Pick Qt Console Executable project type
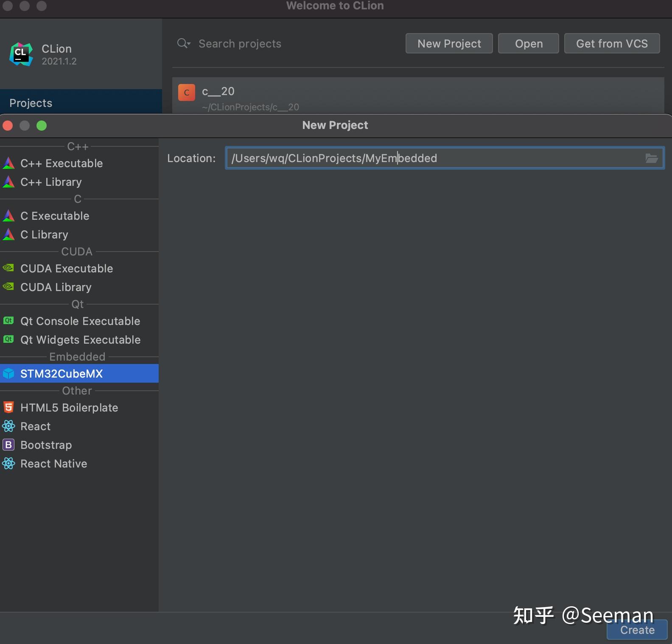The width and height of the screenshot is (672, 644). point(79,321)
